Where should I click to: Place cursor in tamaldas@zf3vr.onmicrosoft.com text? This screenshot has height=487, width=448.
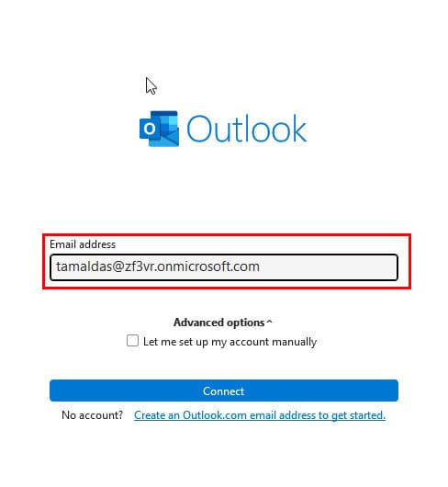click(158, 266)
